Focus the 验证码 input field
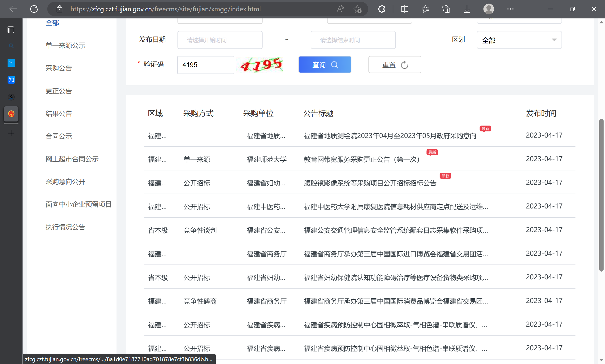Viewport: 605px width, 364px height. (x=206, y=65)
